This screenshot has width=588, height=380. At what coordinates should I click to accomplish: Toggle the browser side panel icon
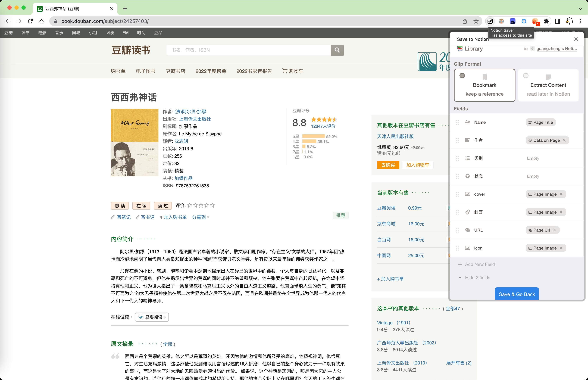tap(557, 21)
